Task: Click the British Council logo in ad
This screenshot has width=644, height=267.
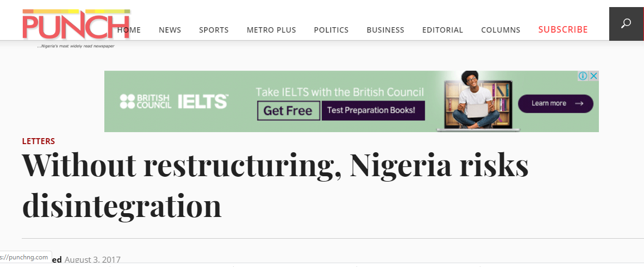Action: pos(145,102)
